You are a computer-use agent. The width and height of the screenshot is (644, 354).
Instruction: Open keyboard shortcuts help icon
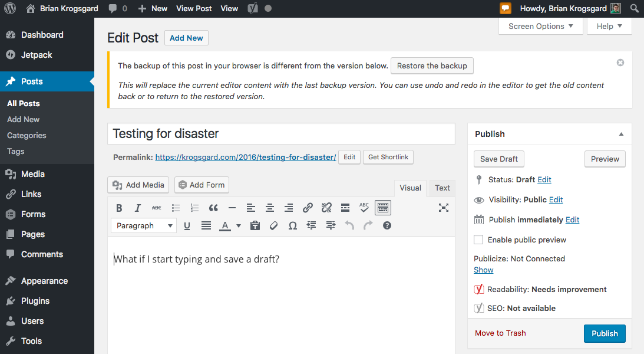387,226
